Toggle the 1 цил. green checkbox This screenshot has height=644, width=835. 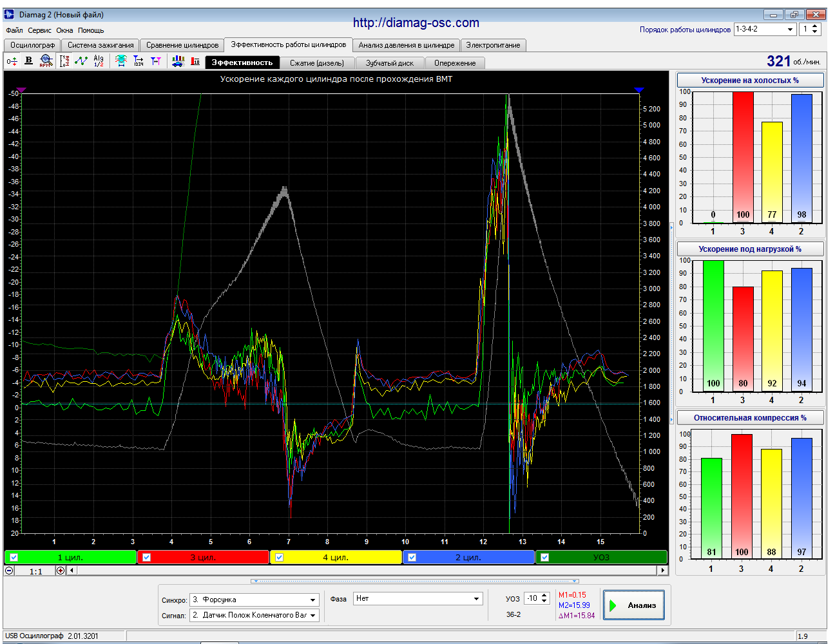(14, 558)
